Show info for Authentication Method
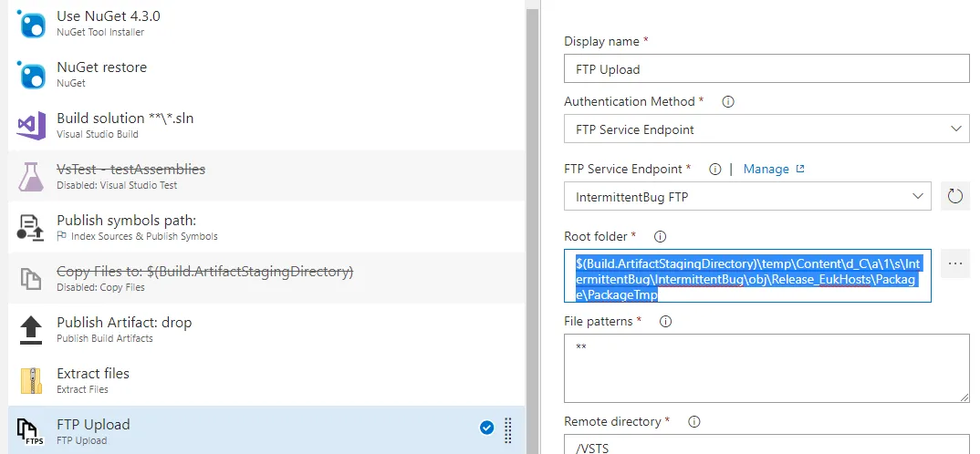This screenshot has height=454, width=980. pyautogui.click(x=728, y=102)
